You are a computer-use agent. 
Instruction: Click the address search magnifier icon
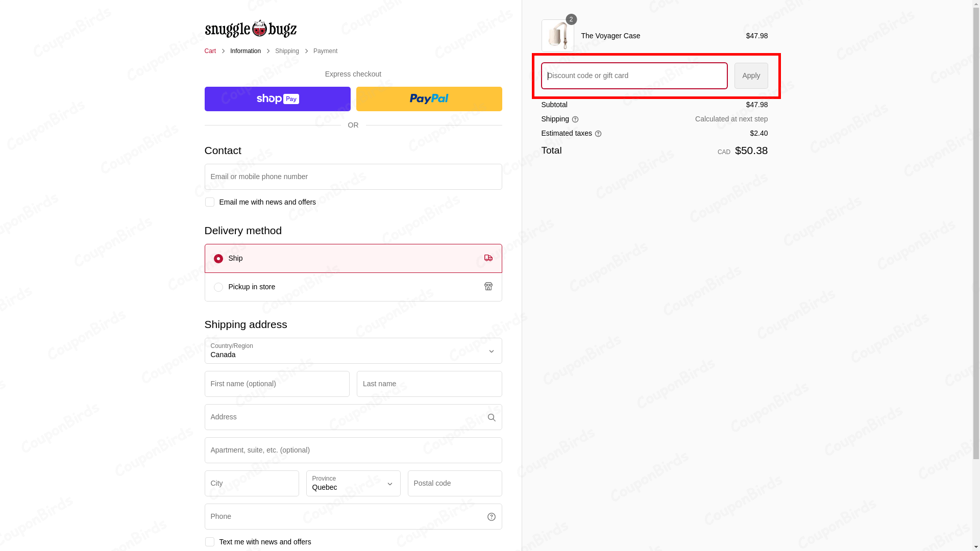492,417
